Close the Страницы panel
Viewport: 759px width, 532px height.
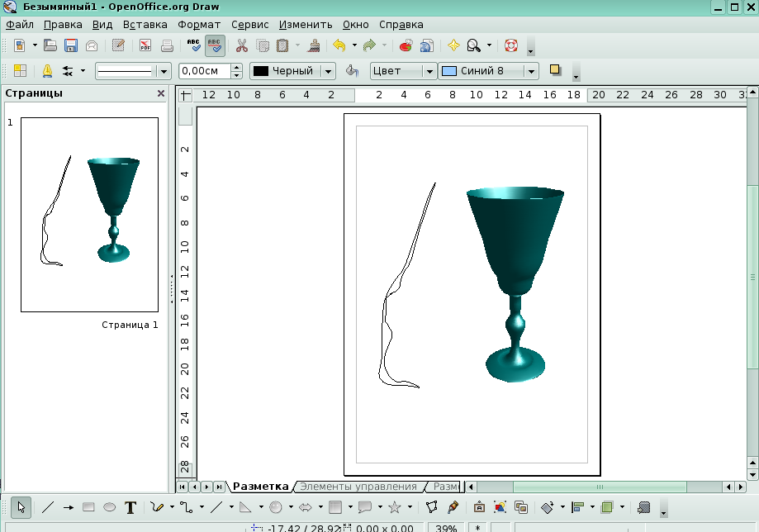tap(161, 93)
